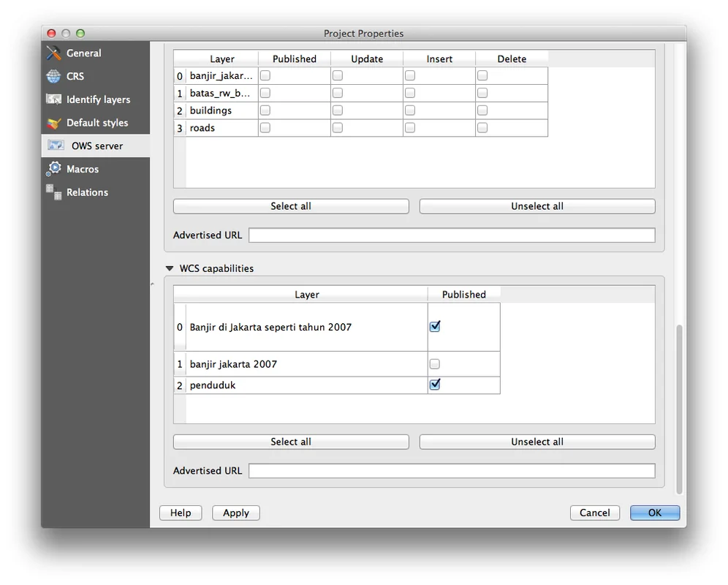Click the WCS Advertised URL text field

pyautogui.click(x=452, y=471)
